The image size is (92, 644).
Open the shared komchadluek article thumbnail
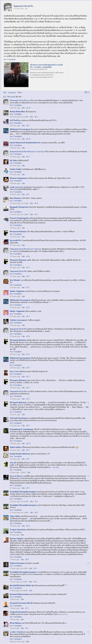16,75
